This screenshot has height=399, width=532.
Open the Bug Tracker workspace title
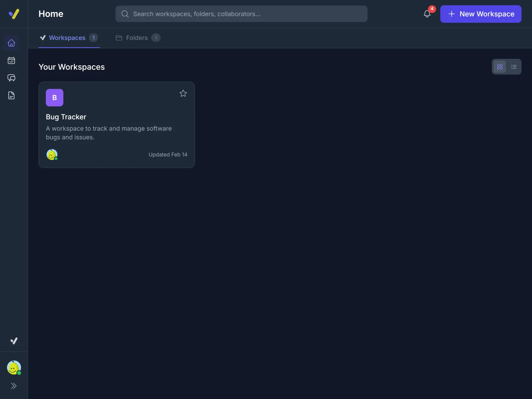[x=66, y=117]
